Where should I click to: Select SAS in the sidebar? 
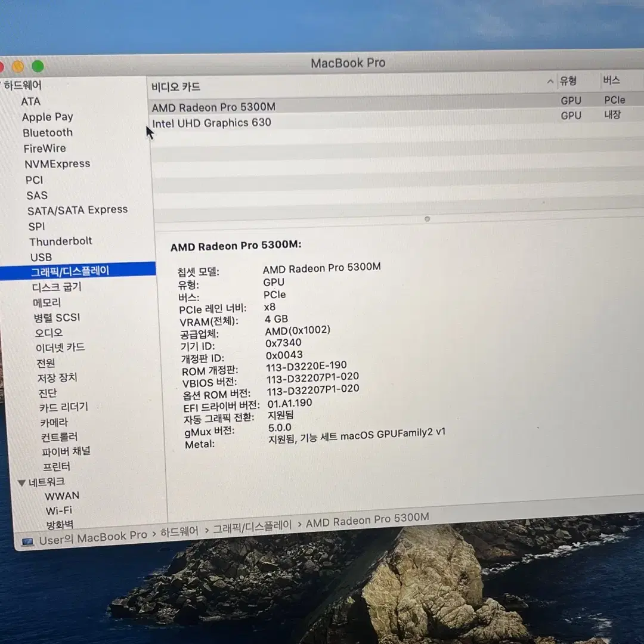37,196
